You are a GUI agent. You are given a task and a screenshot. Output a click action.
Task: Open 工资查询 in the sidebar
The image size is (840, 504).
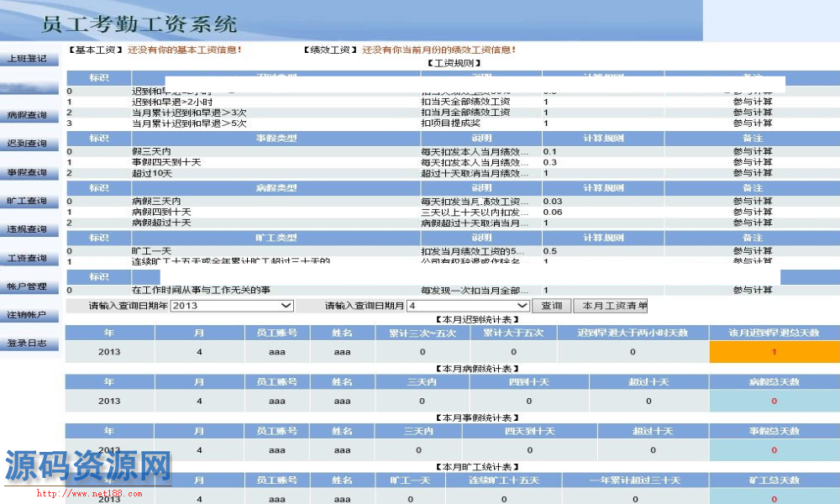click(x=27, y=258)
